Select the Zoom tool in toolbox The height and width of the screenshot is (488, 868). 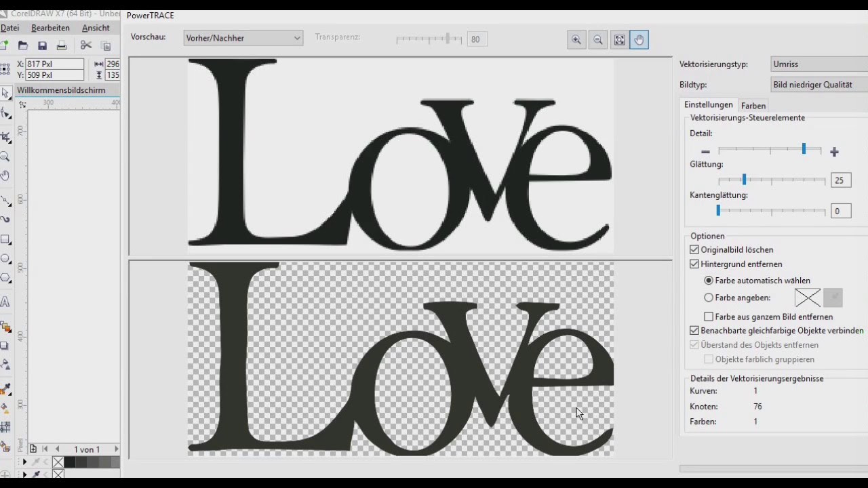[5, 157]
